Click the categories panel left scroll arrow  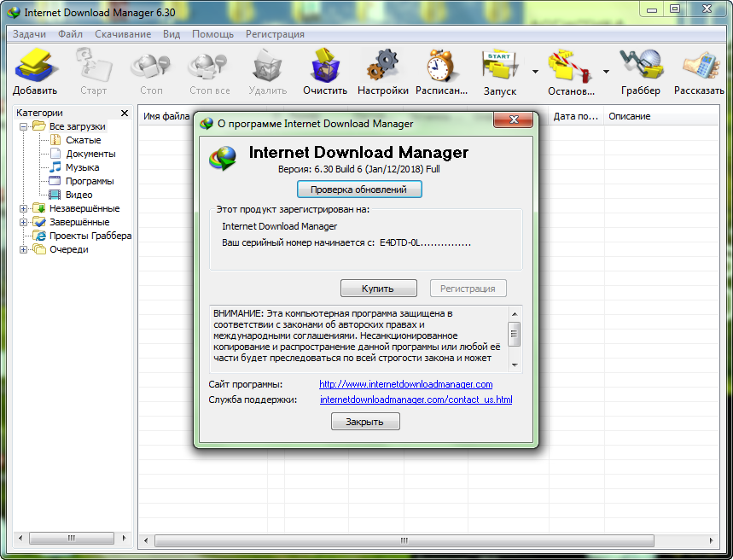pyautogui.click(x=20, y=538)
